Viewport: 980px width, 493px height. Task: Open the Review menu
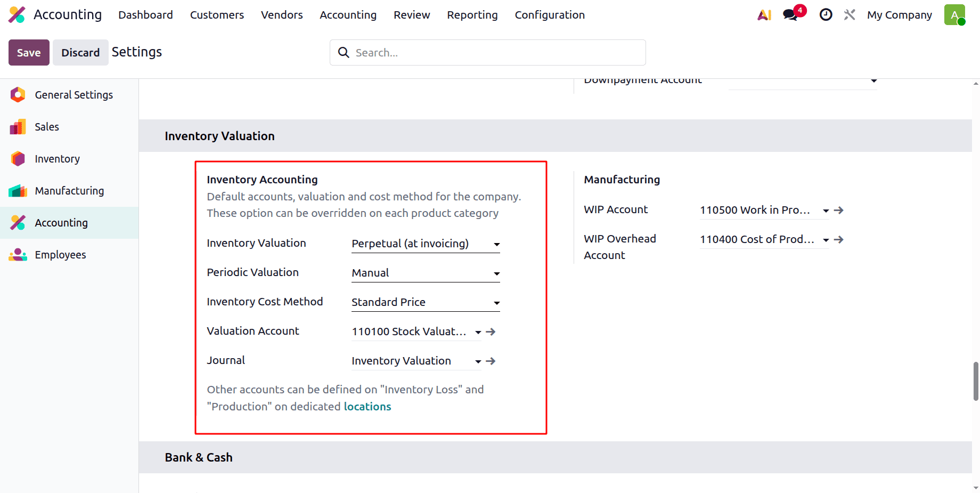pos(412,15)
